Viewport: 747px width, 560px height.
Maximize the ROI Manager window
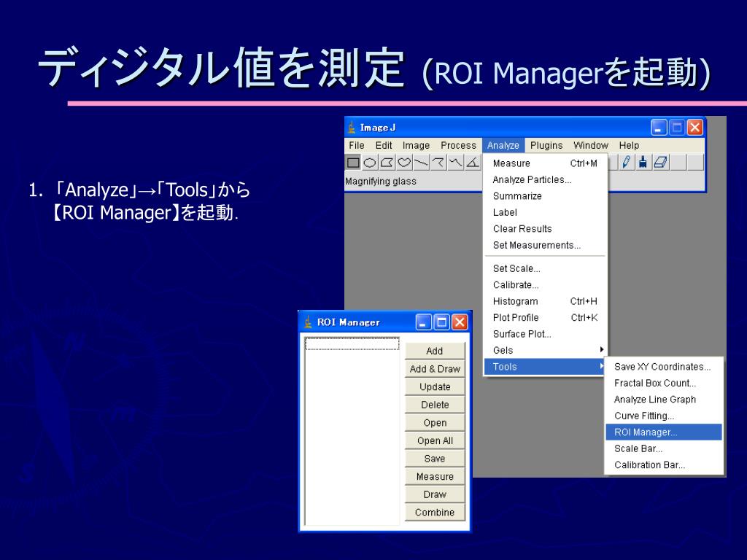coord(441,322)
